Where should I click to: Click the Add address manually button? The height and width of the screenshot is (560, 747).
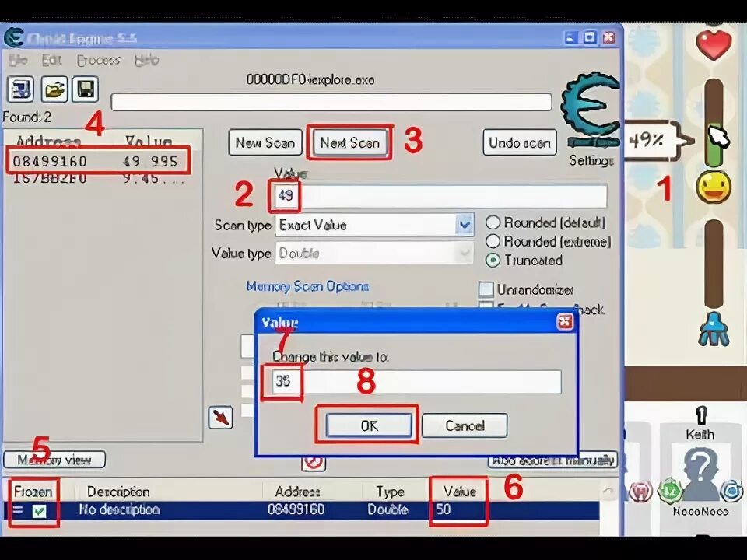(x=552, y=460)
